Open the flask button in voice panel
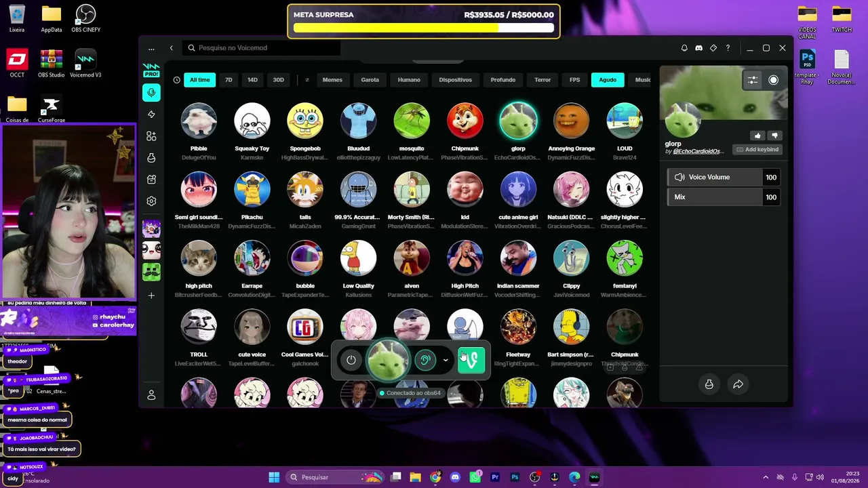This screenshot has width=868, height=488. pos(709,384)
